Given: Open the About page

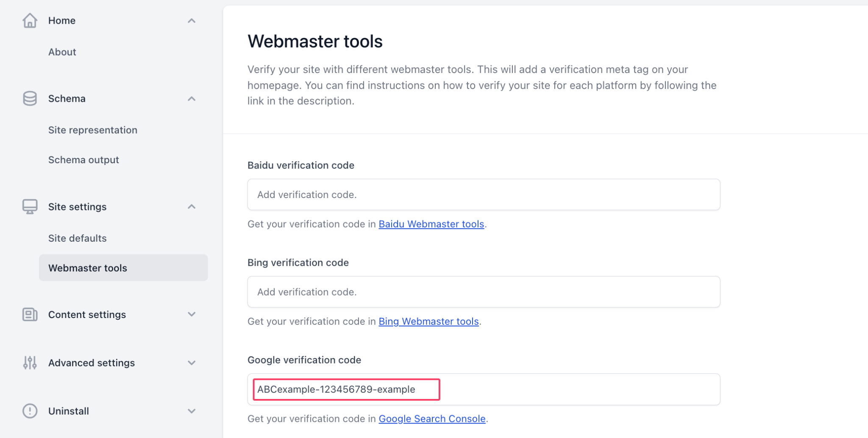Looking at the screenshot, I should 62,51.
